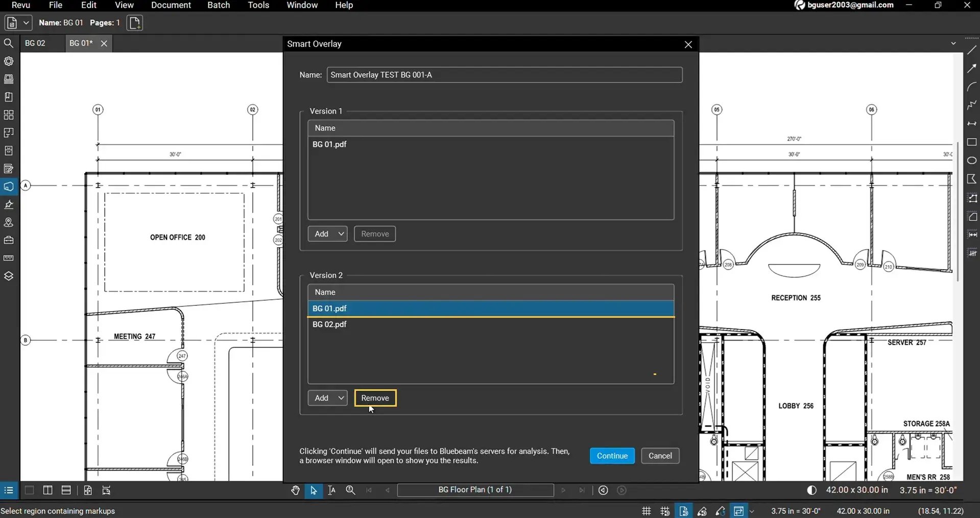This screenshot has height=518, width=980.
Task: Open the Search panel magnifier icon
Action: pos(9,43)
